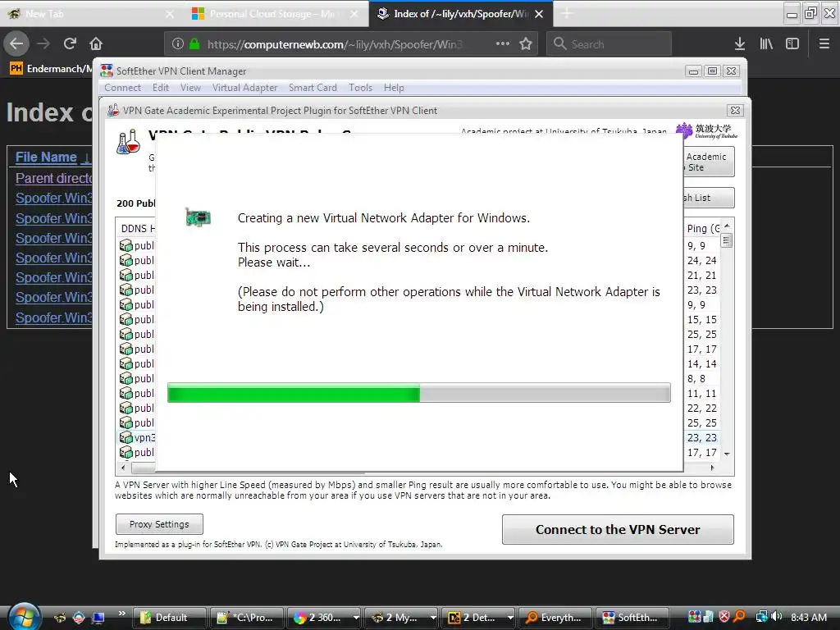Open the Default taskbar item
This screenshot has height=630, width=840.
click(169, 617)
